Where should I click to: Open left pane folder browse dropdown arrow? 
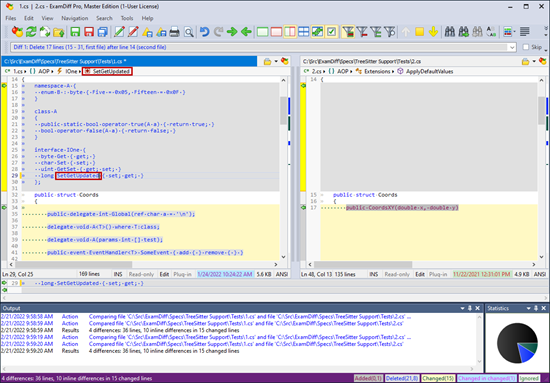pos(276,61)
